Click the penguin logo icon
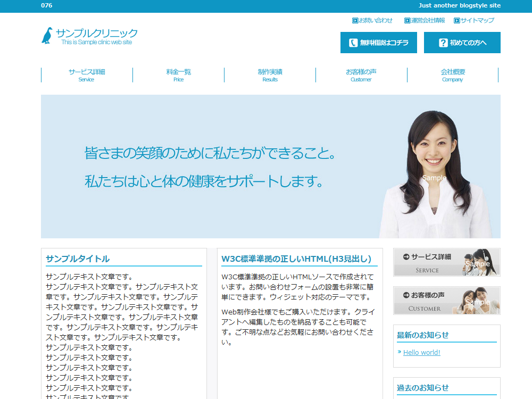Image resolution: width=532 pixels, height=399 pixels. coord(47,36)
